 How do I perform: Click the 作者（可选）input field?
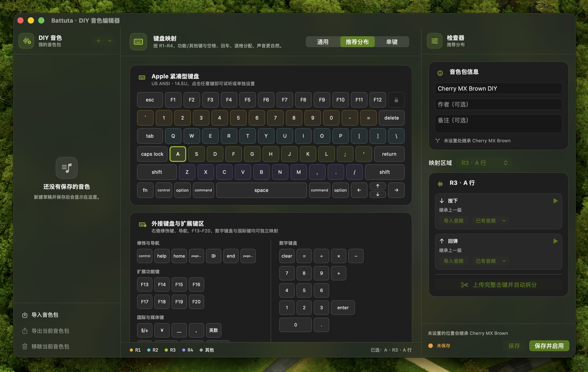(x=498, y=104)
